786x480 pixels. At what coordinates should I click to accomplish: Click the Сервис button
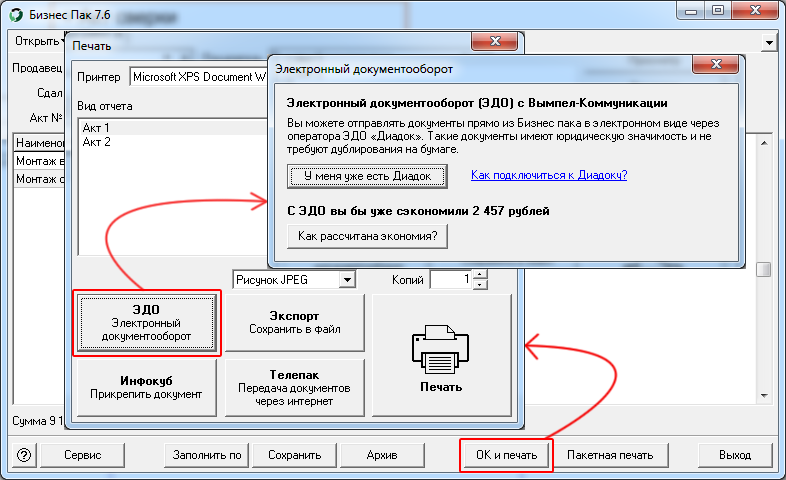click(x=82, y=455)
